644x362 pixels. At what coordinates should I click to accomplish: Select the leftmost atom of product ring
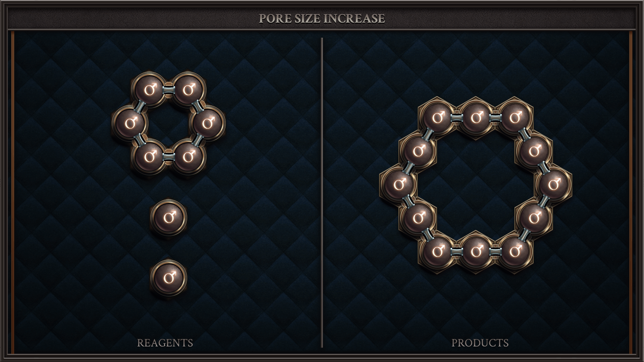398,184
